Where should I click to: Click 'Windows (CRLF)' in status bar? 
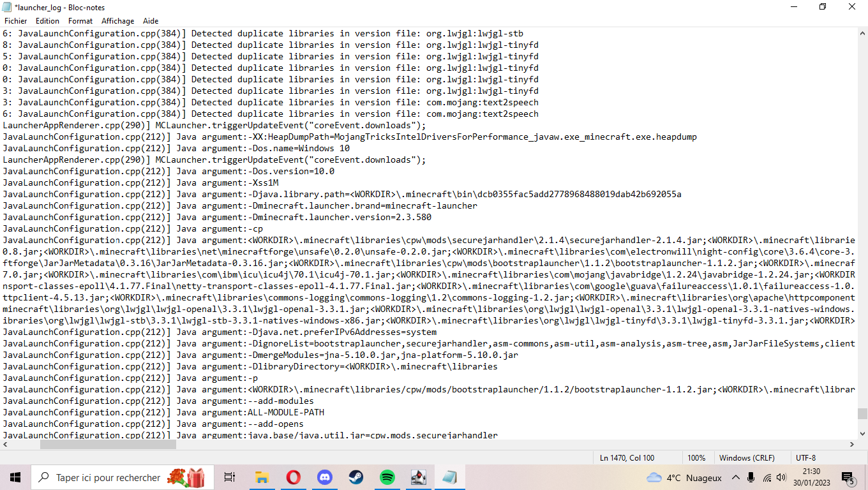click(747, 457)
